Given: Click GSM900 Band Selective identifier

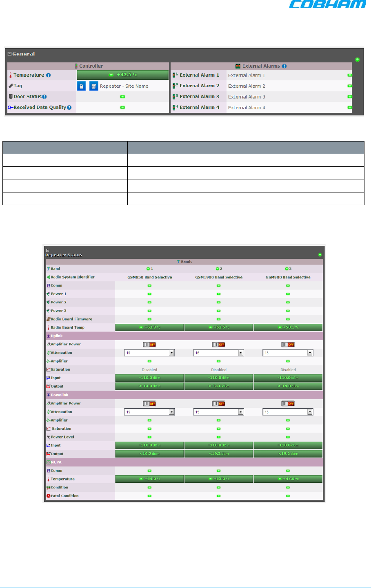Looking at the screenshot, I should pyautogui.click(x=288, y=277).
